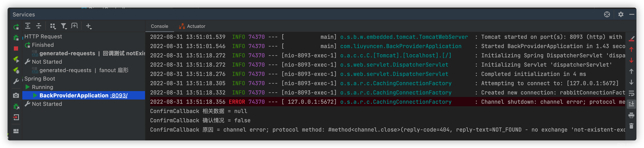Click the Rerun in Debug mode bug icon
Viewport: 644px width, 148px height.
tap(16, 38)
